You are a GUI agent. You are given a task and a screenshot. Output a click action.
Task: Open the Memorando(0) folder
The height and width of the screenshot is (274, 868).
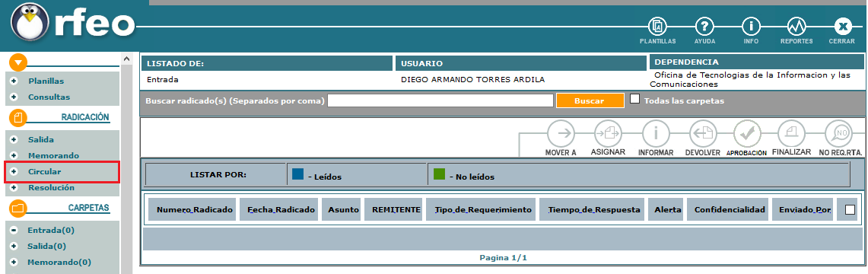coord(59,262)
